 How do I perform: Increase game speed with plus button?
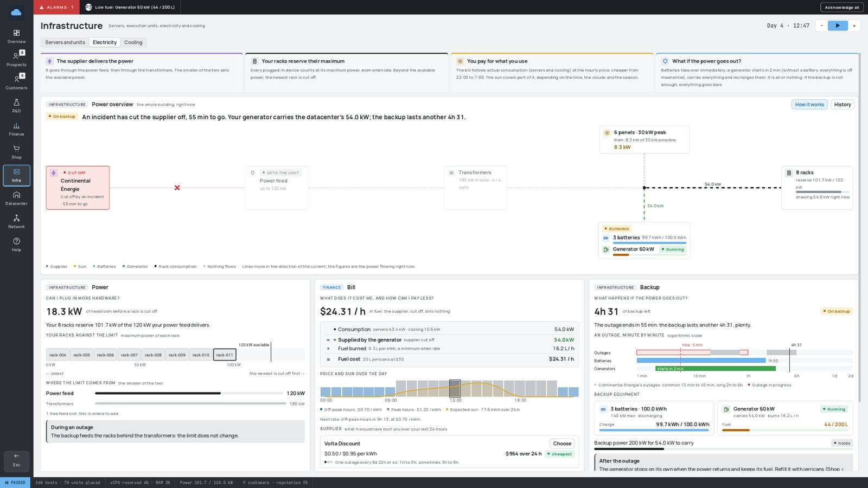click(854, 25)
